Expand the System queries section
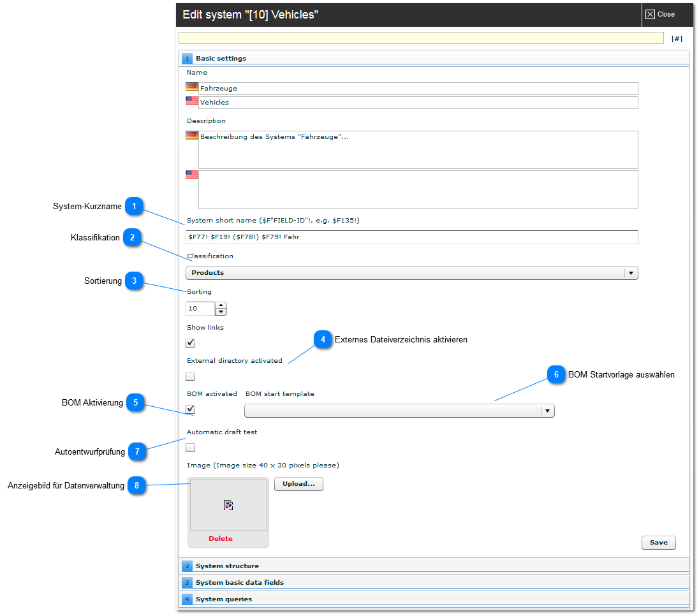This screenshot has height=616, width=699. (434, 599)
